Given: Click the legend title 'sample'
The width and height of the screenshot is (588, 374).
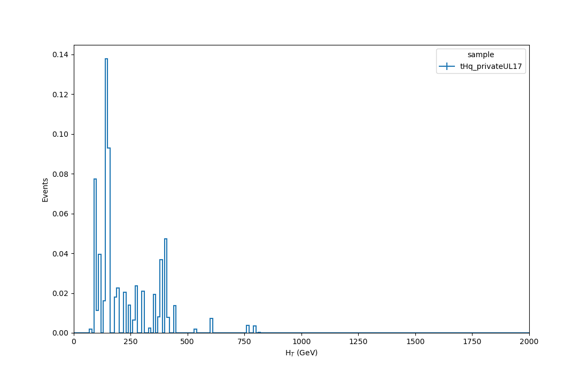Looking at the screenshot, I should point(481,54).
